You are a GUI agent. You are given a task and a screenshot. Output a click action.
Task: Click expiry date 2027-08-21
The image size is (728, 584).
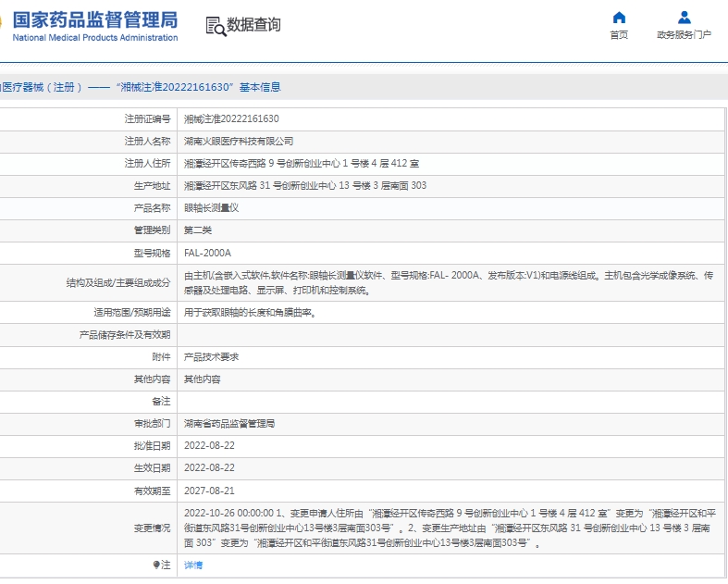pos(209,491)
